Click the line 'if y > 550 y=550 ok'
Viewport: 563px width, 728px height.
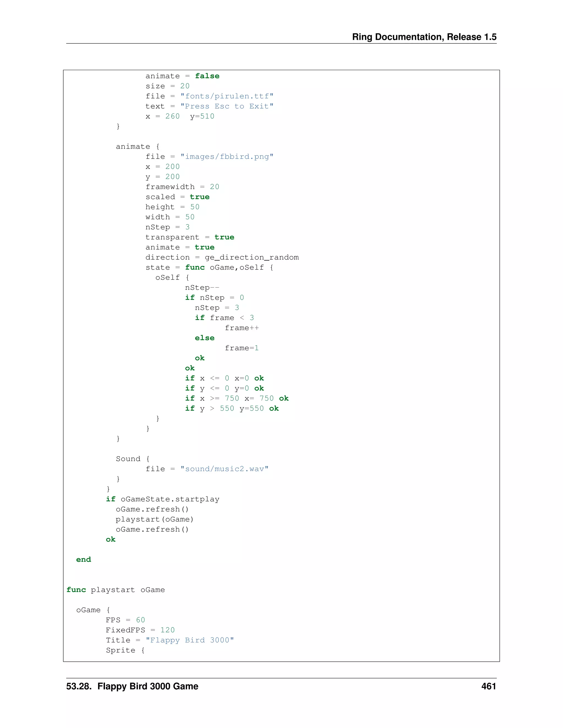click(232, 408)
